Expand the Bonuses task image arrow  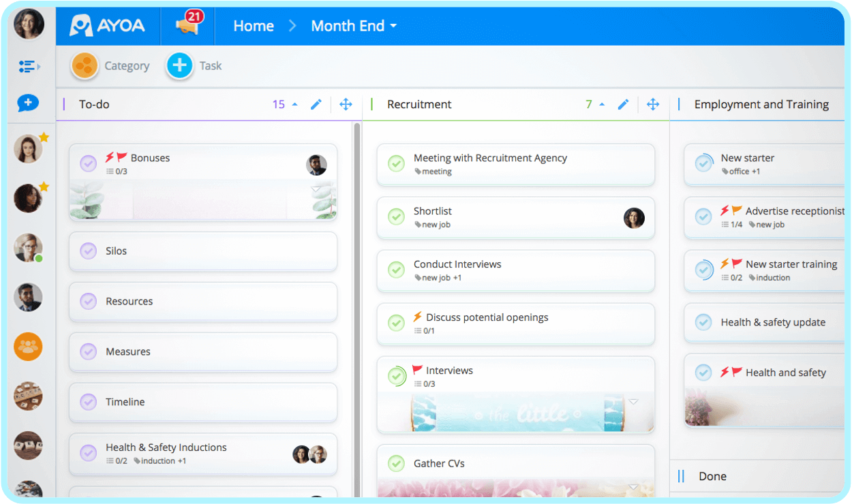[x=316, y=189]
